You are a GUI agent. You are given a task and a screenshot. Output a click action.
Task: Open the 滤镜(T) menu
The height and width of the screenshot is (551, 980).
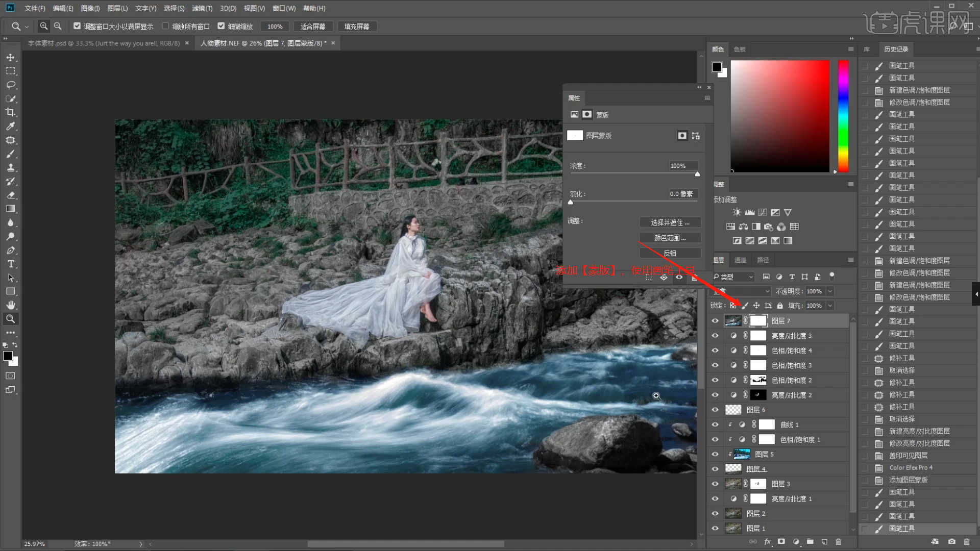tap(202, 8)
